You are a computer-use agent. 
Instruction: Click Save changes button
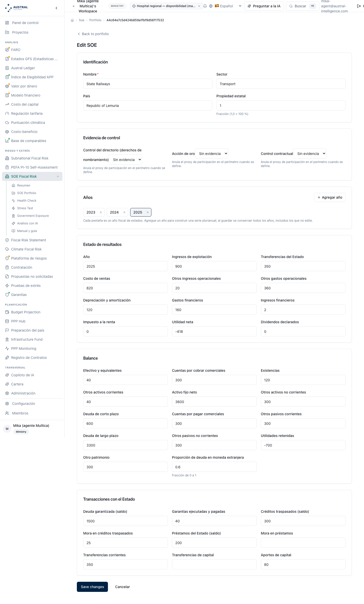[92, 587]
